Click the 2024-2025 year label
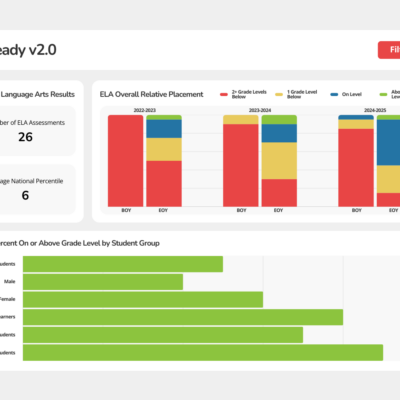The width and height of the screenshot is (400, 400). tap(375, 110)
